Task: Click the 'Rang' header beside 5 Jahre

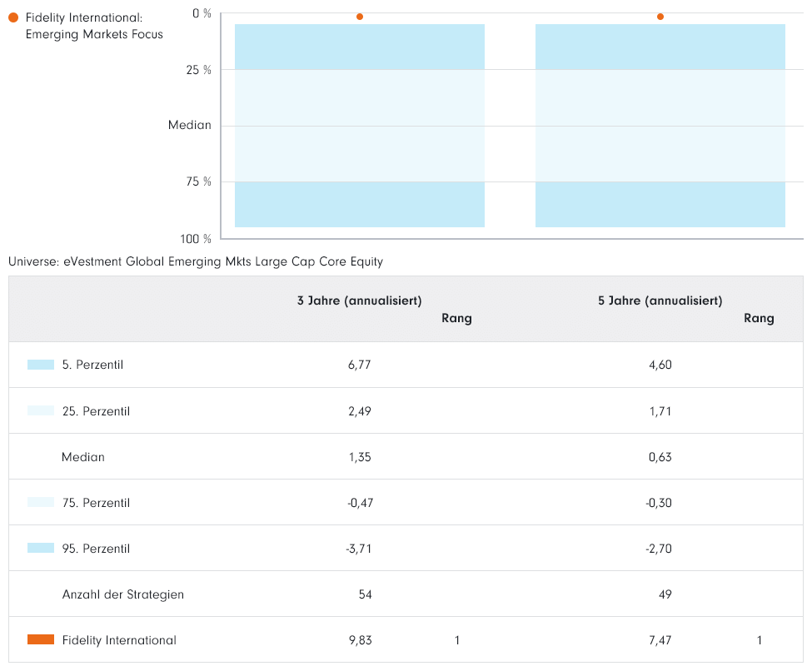Action: [x=760, y=318]
